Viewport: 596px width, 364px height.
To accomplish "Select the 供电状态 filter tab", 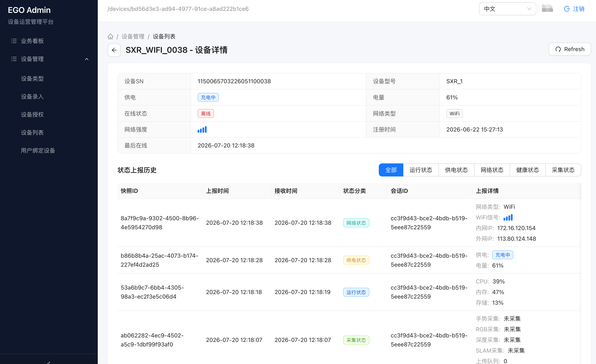I will pos(457,170).
